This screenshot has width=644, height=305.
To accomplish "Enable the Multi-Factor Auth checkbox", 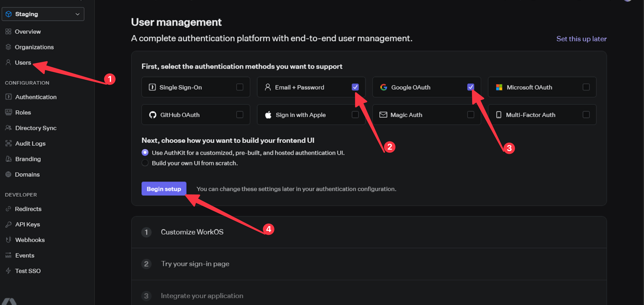I will point(586,115).
